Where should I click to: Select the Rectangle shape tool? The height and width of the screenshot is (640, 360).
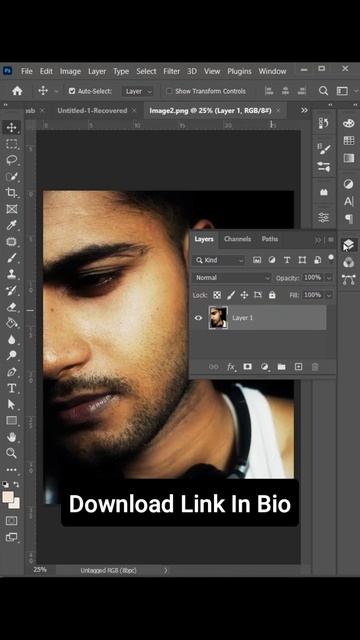click(11, 420)
